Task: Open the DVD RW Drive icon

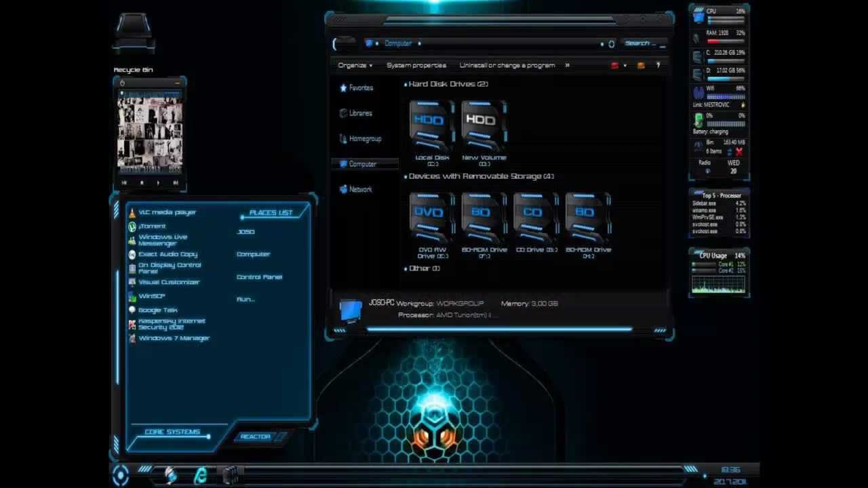Action: click(x=432, y=218)
